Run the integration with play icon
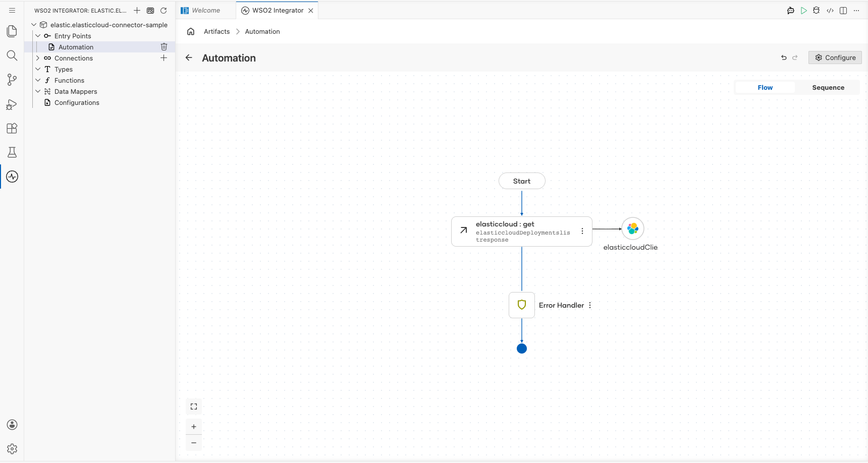The height and width of the screenshot is (463, 868). click(x=804, y=10)
